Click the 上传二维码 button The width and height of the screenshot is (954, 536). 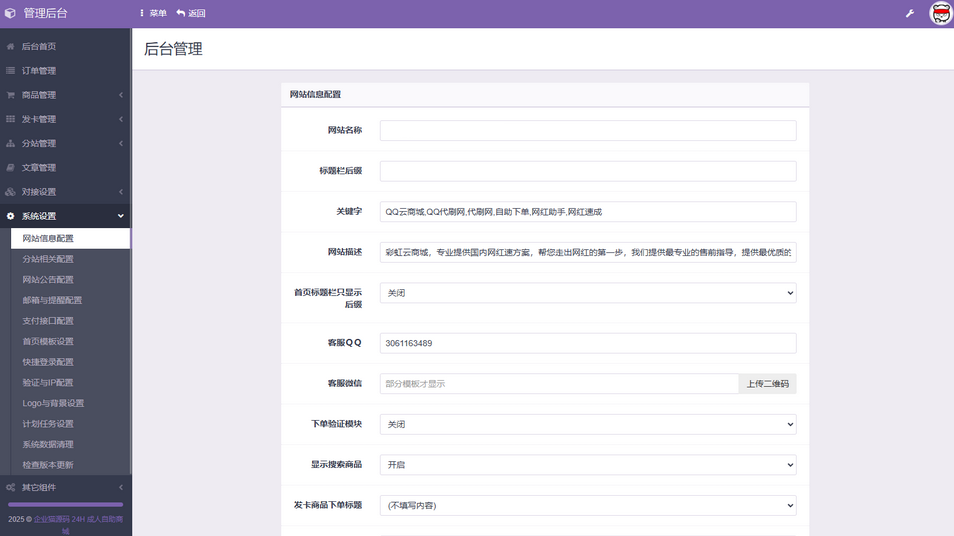pyautogui.click(x=767, y=384)
